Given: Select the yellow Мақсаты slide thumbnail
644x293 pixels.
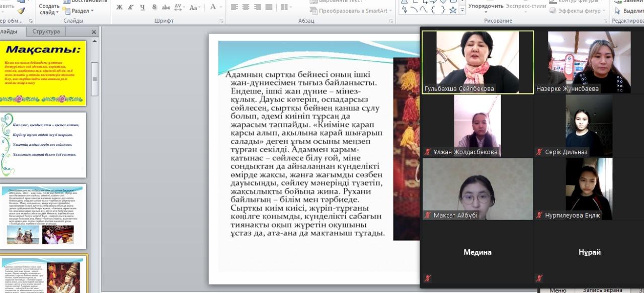Looking at the screenshot, I should tap(43, 73).
